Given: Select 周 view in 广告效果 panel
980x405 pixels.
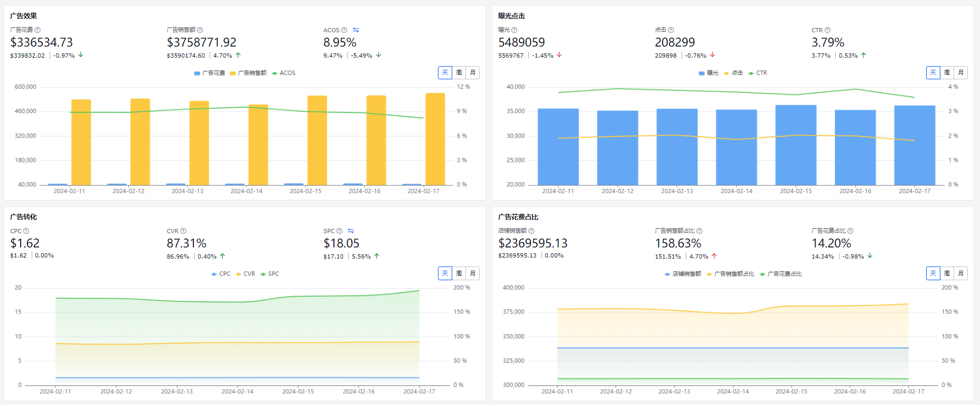Looking at the screenshot, I should tap(459, 72).
